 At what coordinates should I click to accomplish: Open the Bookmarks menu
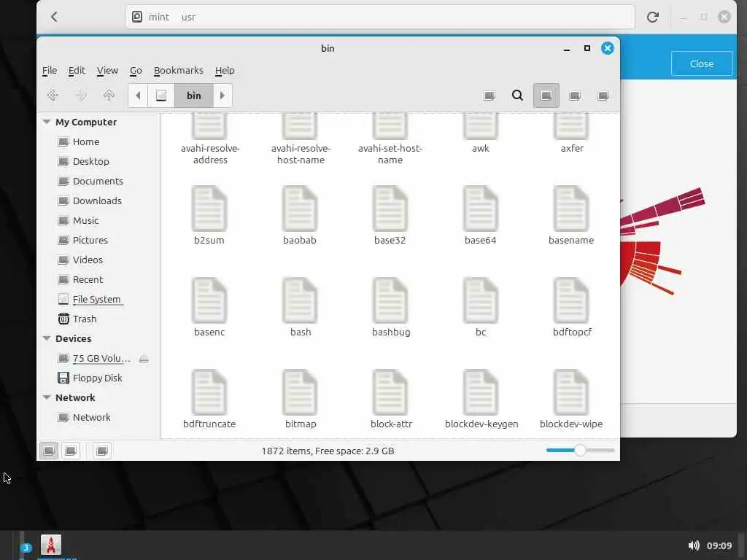click(178, 71)
